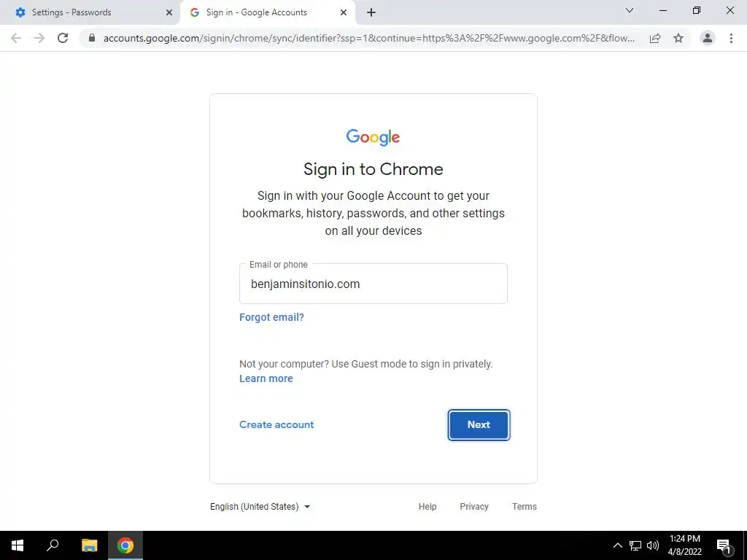The image size is (747, 560).
Task: Open File Explorer from taskbar
Action: tap(89, 545)
